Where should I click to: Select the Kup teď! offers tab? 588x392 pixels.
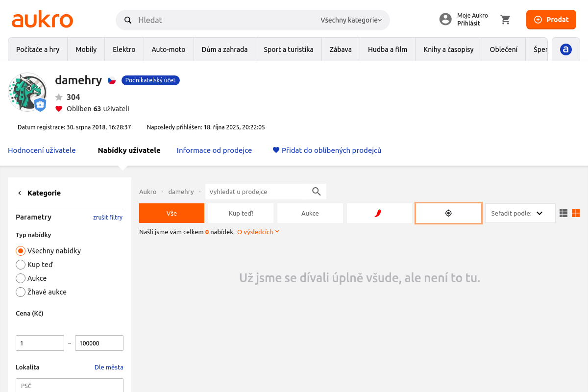241,213
